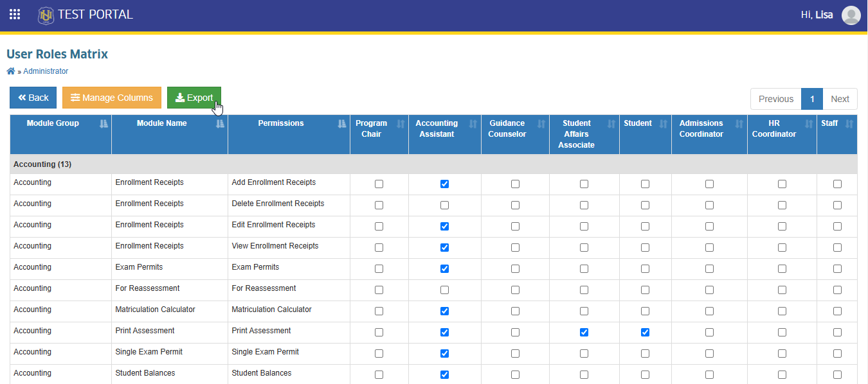Open the apps grid menu icon
Screen dimensions: 868x384
tap(15, 14)
